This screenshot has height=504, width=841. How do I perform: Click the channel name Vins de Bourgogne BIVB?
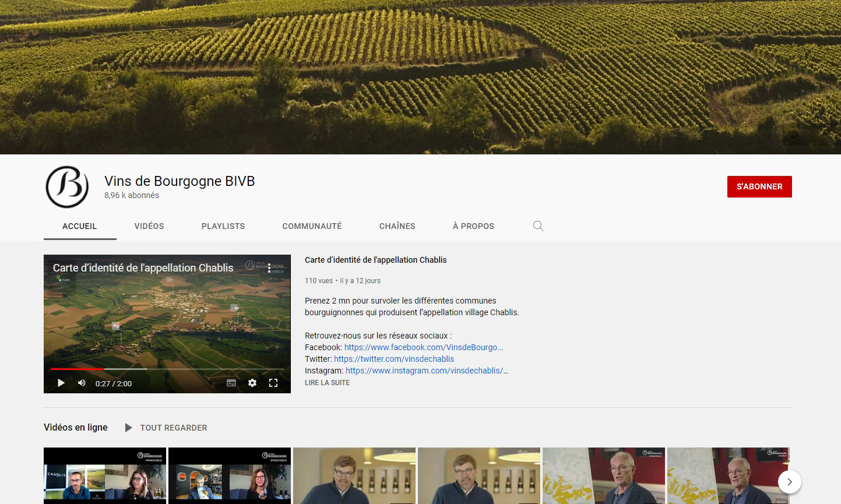click(180, 181)
